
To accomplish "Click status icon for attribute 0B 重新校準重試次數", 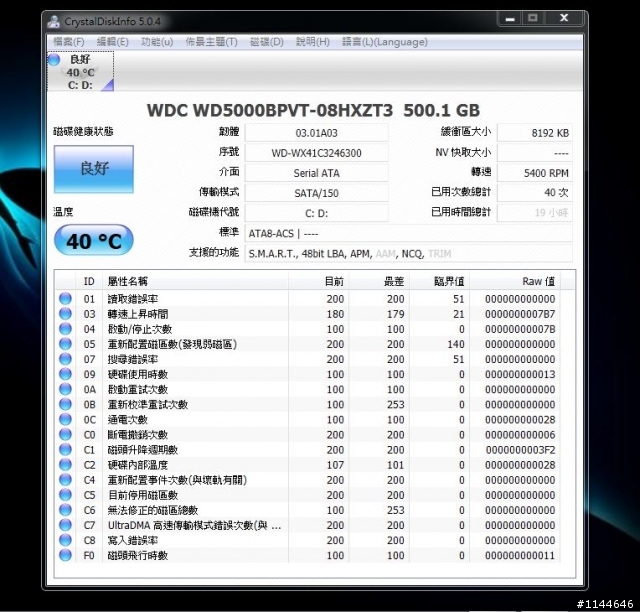I will click(65, 404).
